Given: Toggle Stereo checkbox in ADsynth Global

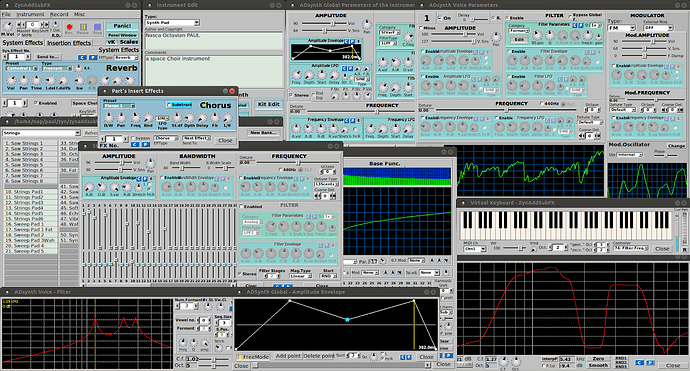Looking at the screenshot, I should [291, 95].
